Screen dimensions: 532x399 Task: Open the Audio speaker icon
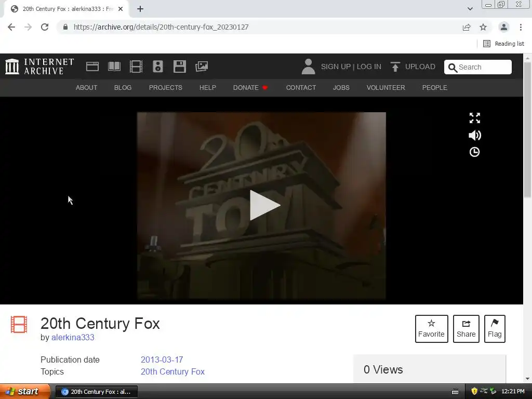point(158,66)
